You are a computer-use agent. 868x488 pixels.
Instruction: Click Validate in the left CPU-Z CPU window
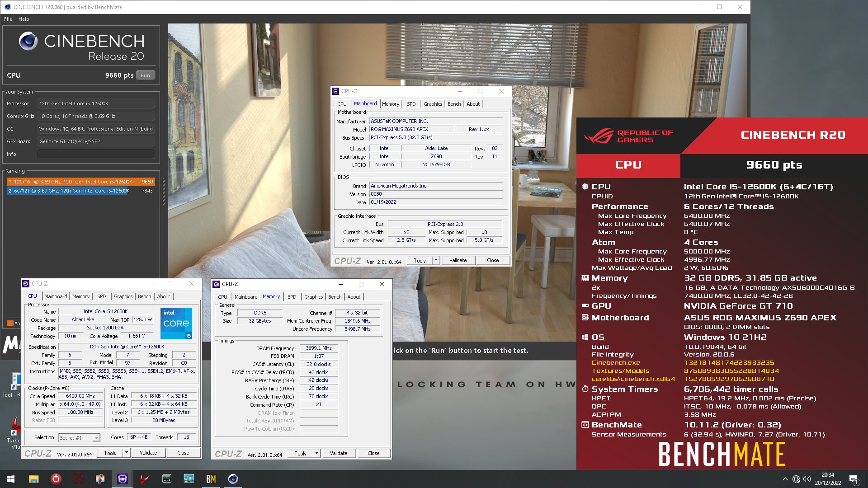pyautogui.click(x=148, y=453)
